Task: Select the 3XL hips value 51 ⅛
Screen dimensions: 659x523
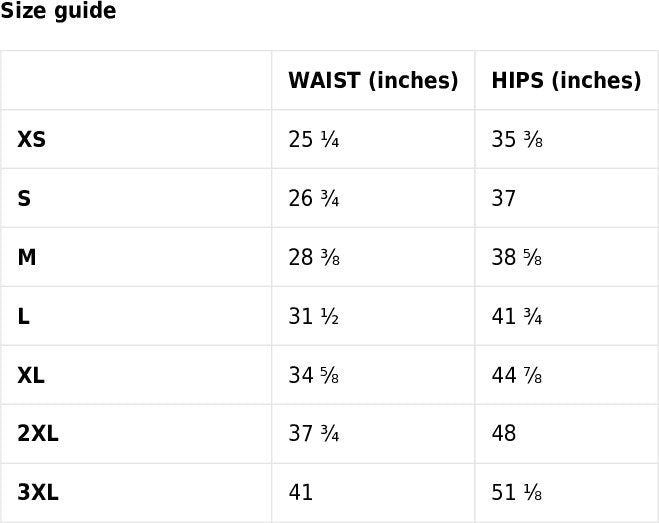Action: point(517,493)
